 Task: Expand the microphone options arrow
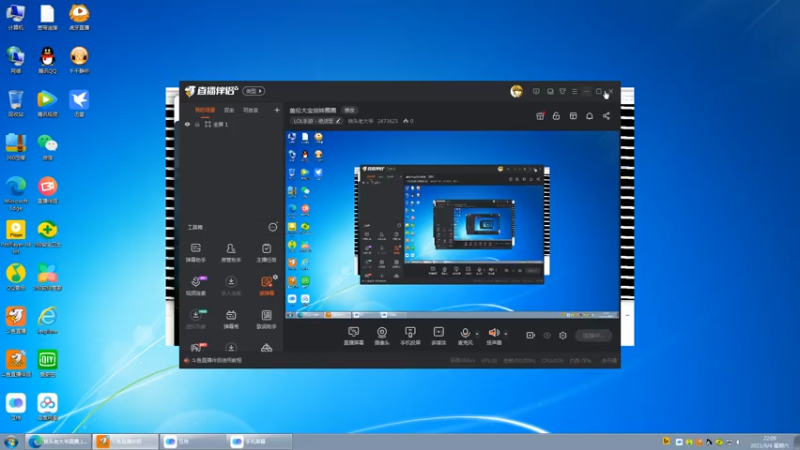478,334
